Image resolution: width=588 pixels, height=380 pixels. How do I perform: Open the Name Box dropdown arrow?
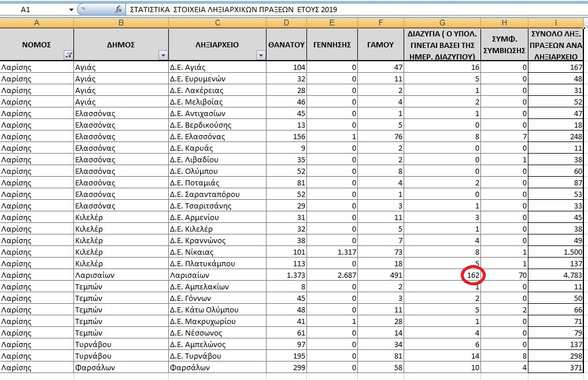click(71, 9)
